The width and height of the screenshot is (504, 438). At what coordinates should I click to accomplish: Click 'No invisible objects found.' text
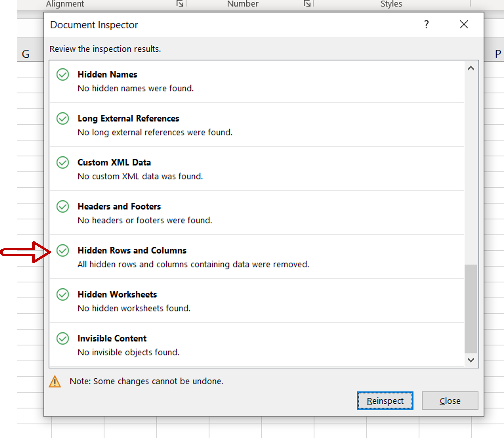pos(128,352)
